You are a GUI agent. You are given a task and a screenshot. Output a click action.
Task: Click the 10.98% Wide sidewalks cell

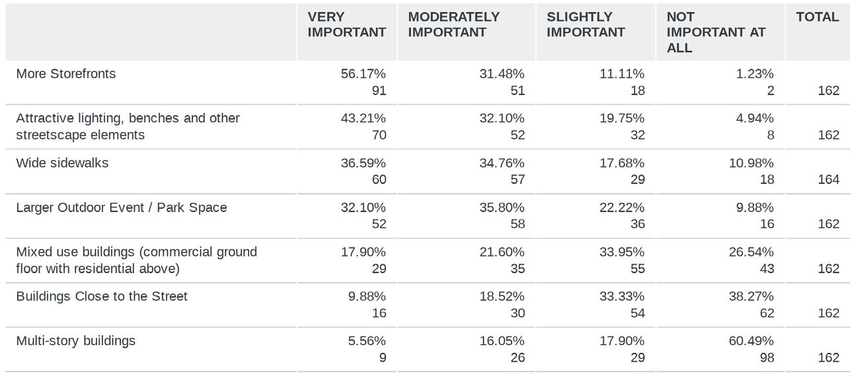(x=751, y=163)
